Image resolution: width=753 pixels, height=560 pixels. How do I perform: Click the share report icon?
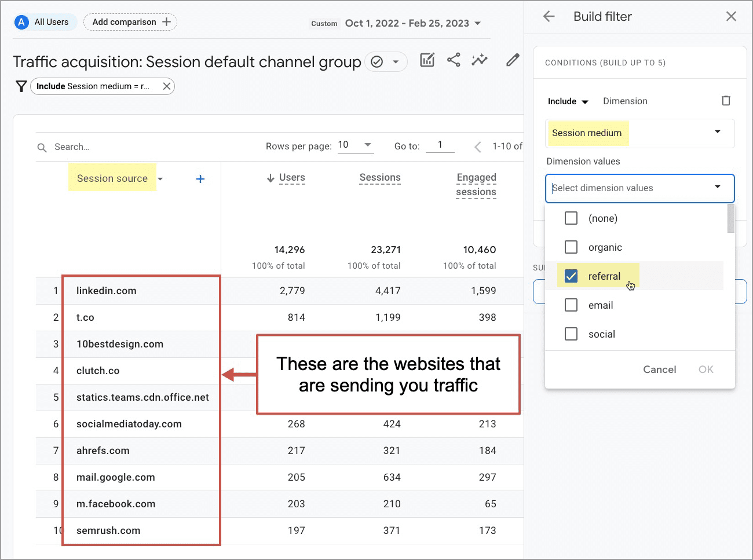click(454, 60)
